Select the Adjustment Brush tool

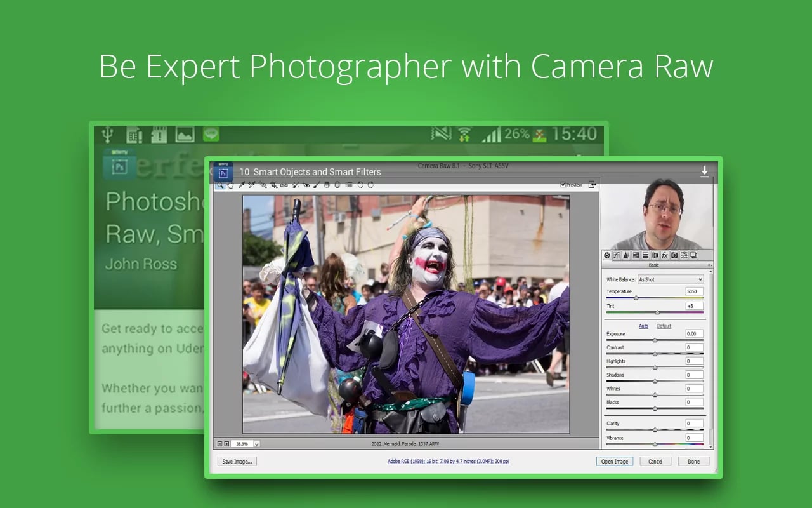[317, 185]
